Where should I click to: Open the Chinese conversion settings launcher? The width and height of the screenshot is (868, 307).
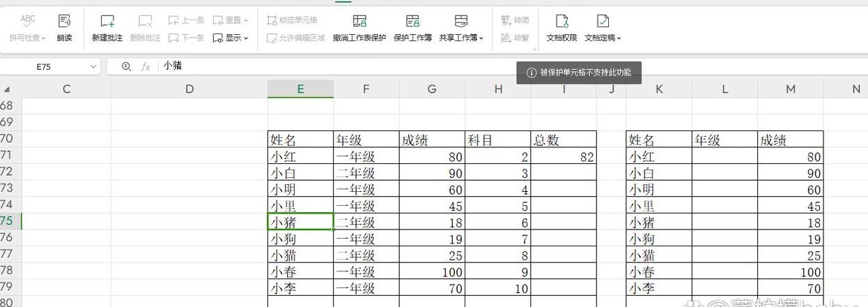click(x=534, y=49)
